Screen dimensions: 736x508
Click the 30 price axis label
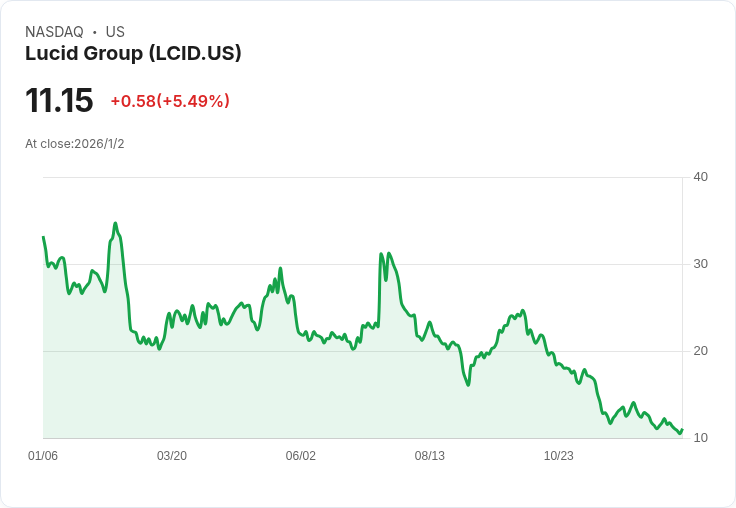coord(700,264)
